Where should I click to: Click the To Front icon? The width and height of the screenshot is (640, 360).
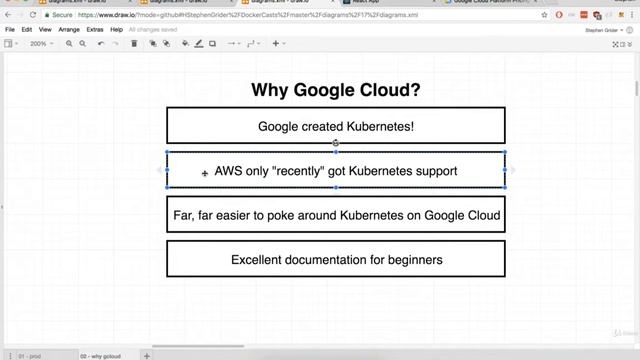[153, 43]
